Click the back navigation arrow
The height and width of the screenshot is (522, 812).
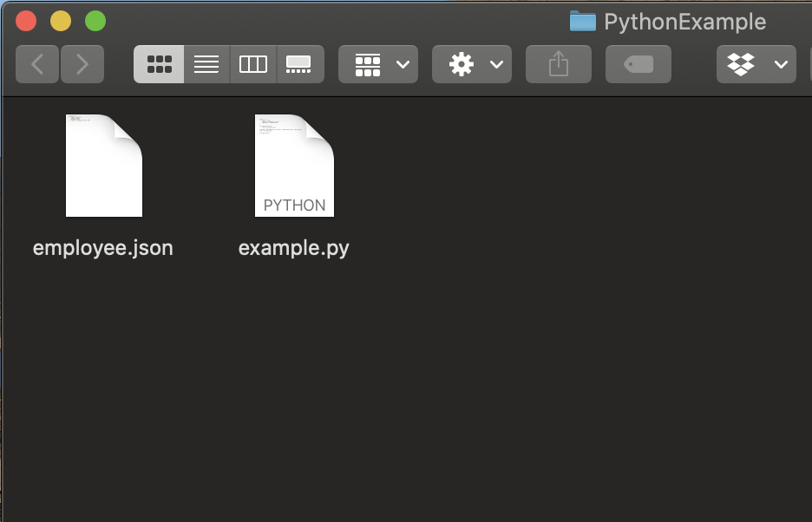point(36,63)
